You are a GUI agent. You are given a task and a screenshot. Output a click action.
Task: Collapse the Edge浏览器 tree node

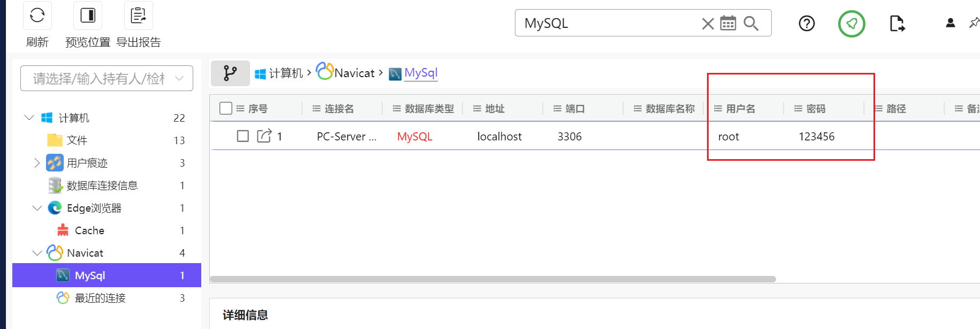(37, 208)
